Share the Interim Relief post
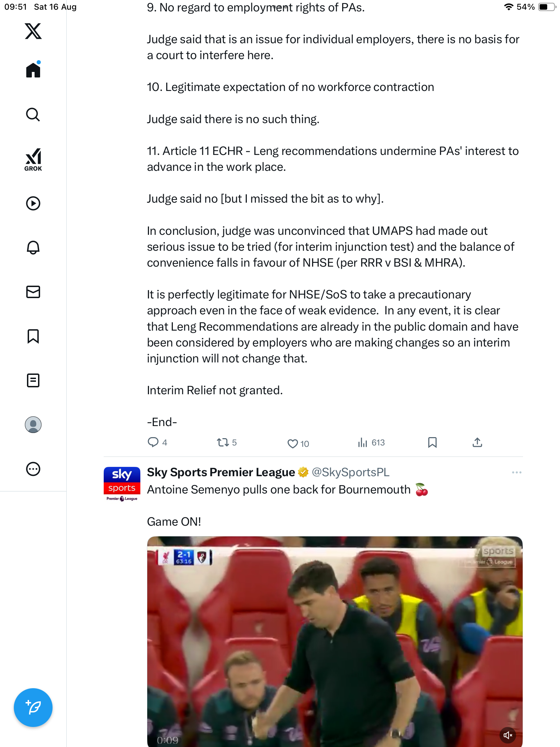This screenshot has height=747, width=560. point(477,442)
